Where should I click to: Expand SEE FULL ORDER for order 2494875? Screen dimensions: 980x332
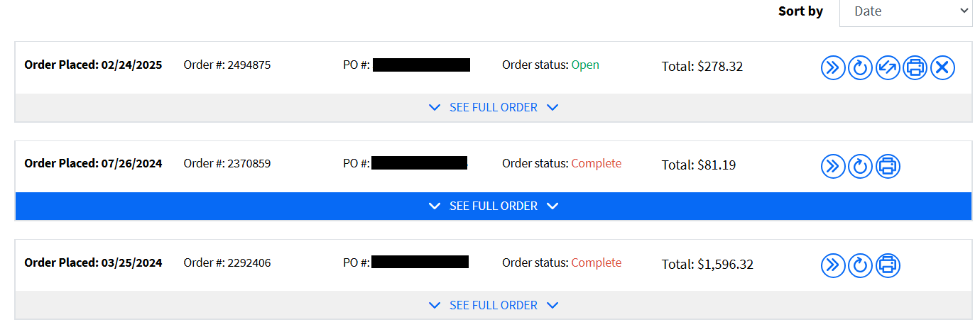coord(494,108)
